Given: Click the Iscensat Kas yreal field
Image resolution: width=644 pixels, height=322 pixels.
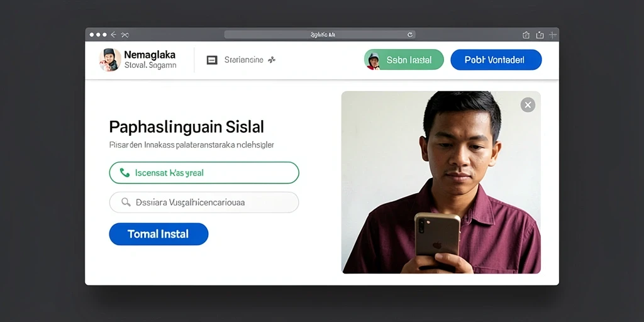Looking at the screenshot, I should (204, 172).
